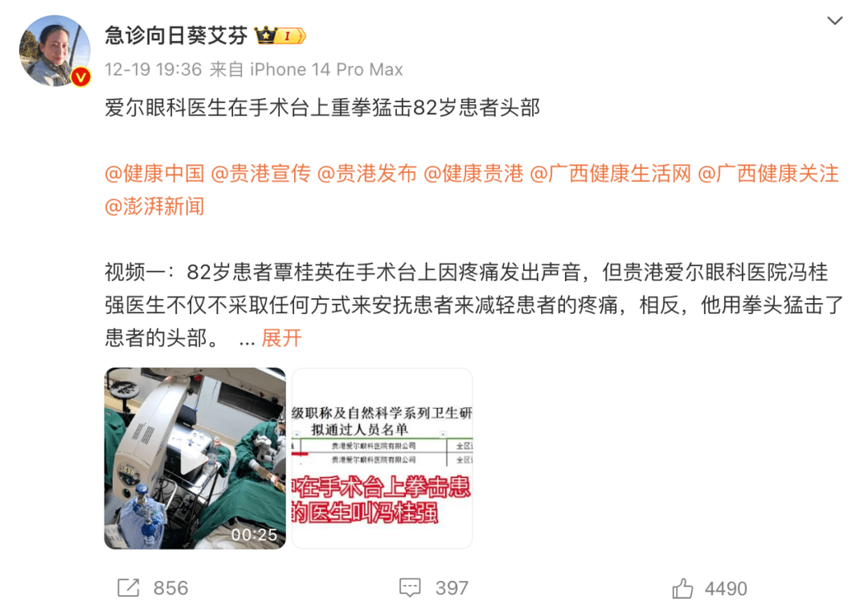Image resolution: width=868 pixels, height=609 pixels.
Task: Like the post with thumbs-up icon
Action: 682,588
